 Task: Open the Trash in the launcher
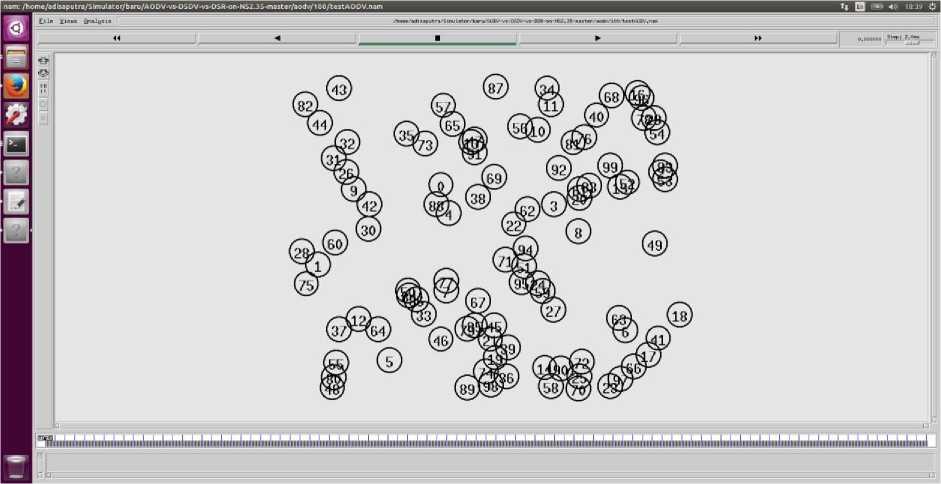[16, 465]
